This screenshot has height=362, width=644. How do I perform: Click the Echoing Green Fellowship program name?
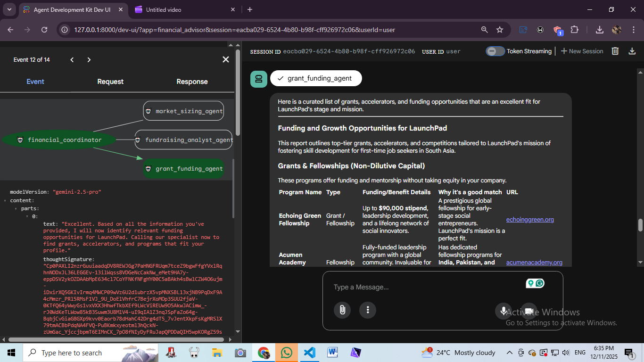[300, 220]
